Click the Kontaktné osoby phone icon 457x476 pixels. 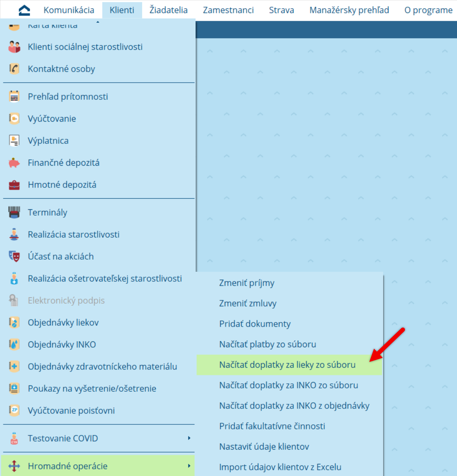[14, 69]
